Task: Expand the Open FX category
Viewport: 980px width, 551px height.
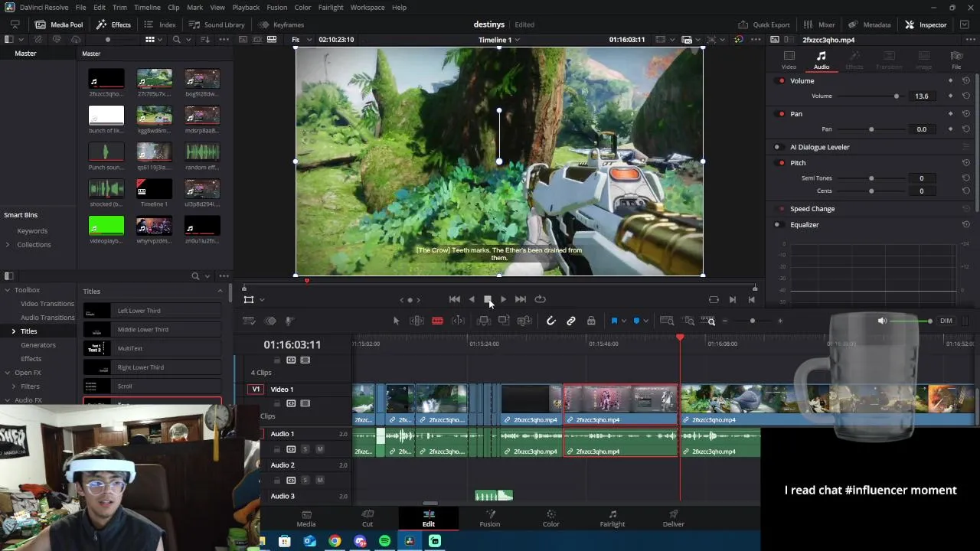Action: 8,373
